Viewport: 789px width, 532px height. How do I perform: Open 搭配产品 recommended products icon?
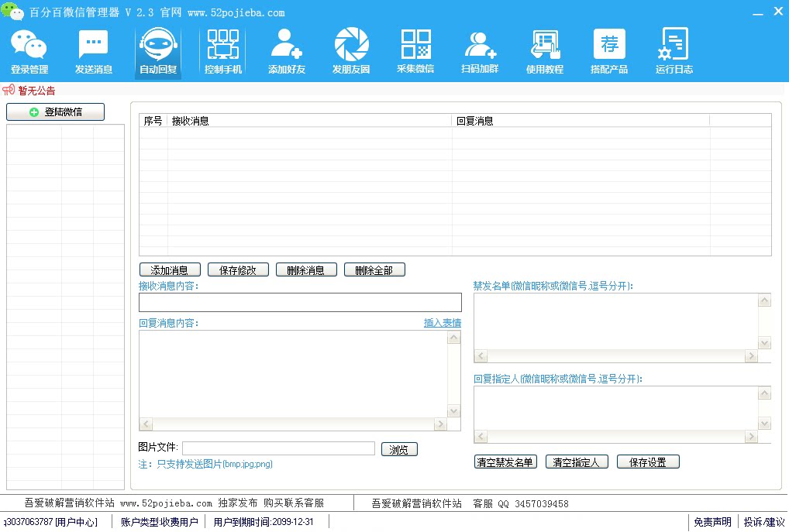click(609, 52)
